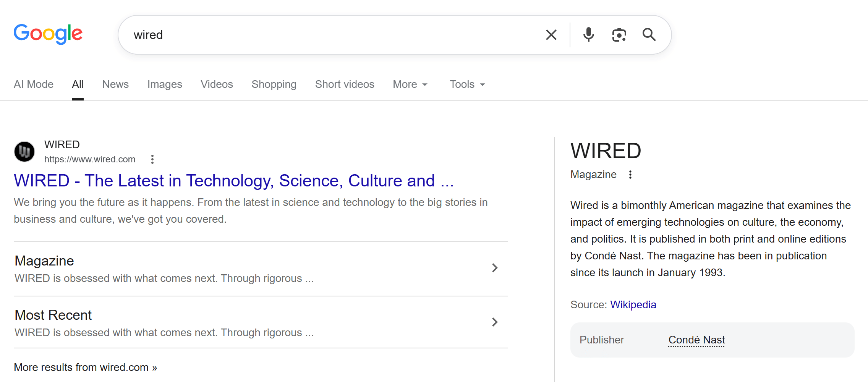Clear the search box with X
The height and width of the screenshot is (382, 868).
tap(551, 35)
